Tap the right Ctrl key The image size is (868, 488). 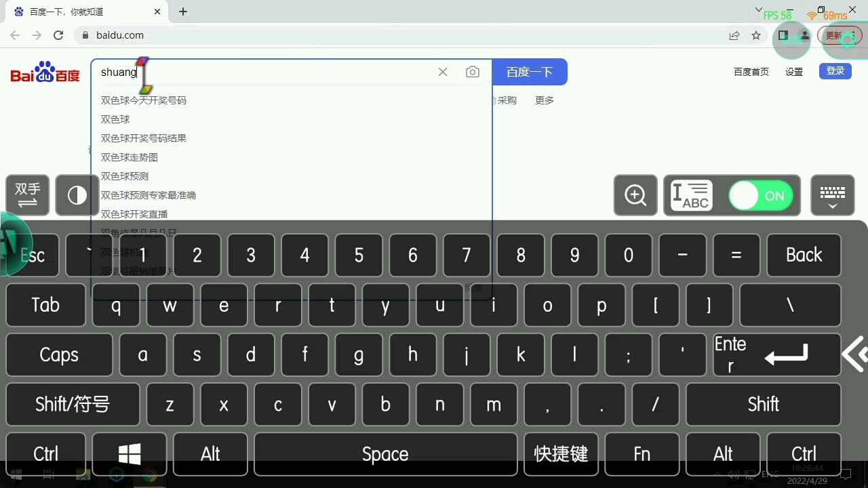tap(804, 453)
